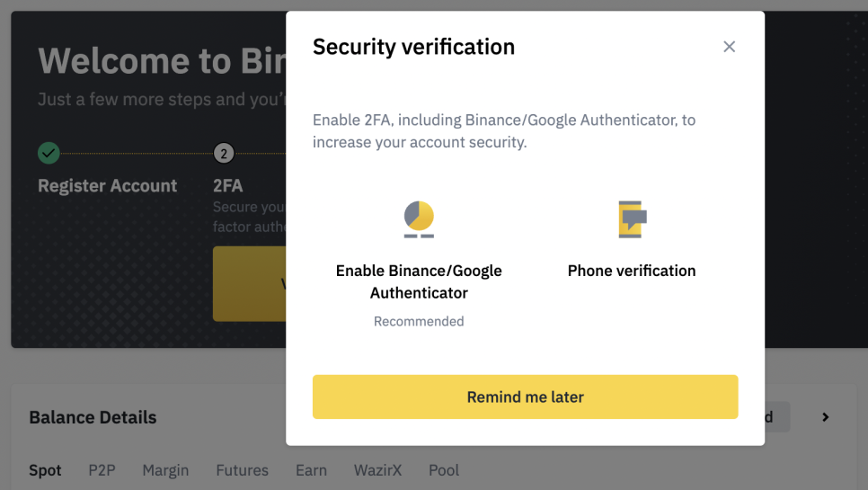This screenshot has height=490, width=868.
Task: Close the Security verification dialog
Action: (729, 47)
